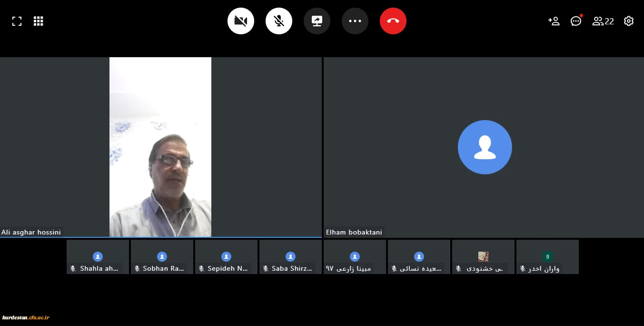Image resolution: width=644 pixels, height=326 pixels.
Task: Open meeting settings gear
Action: (629, 21)
